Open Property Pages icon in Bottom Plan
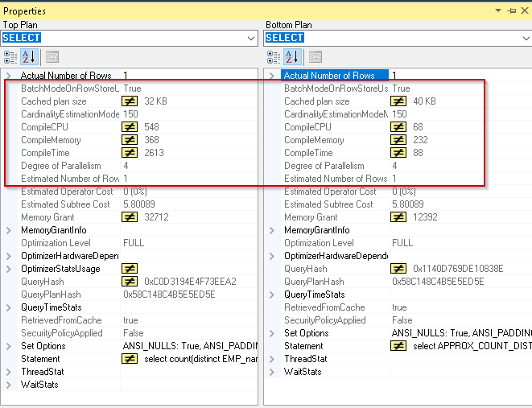Viewport: 532px width, 408px height. [x=315, y=56]
